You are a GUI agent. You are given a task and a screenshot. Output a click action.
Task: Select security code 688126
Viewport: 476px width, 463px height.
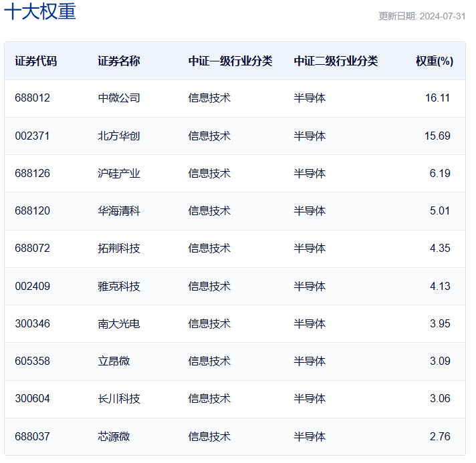pyautogui.click(x=33, y=173)
